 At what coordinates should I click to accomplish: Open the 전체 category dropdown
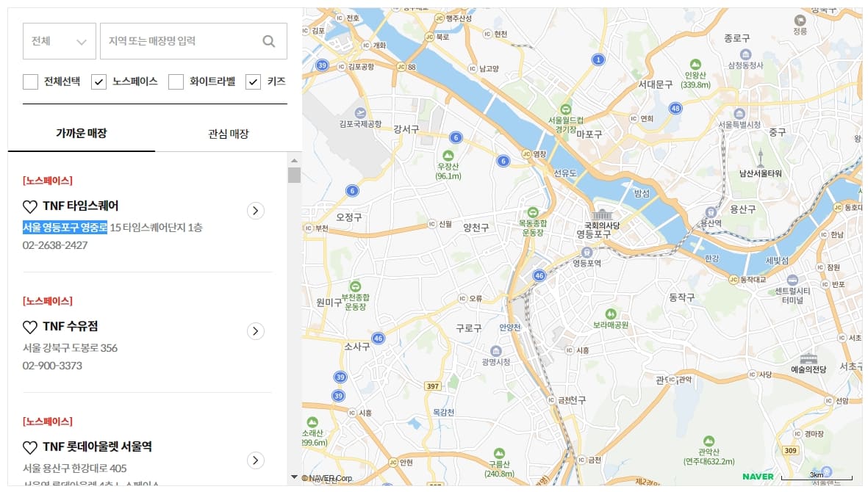pos(59,41)
